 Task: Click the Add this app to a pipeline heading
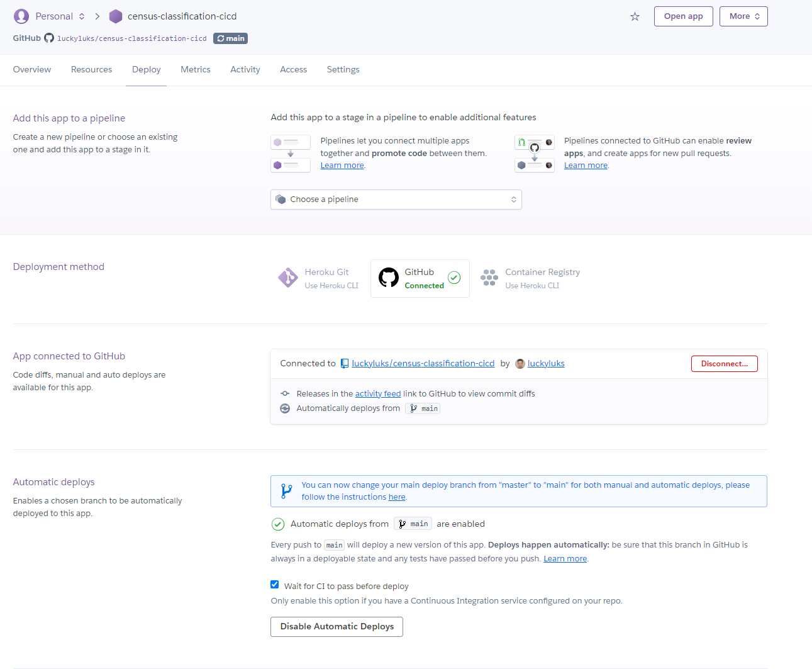tap(69, 118)
